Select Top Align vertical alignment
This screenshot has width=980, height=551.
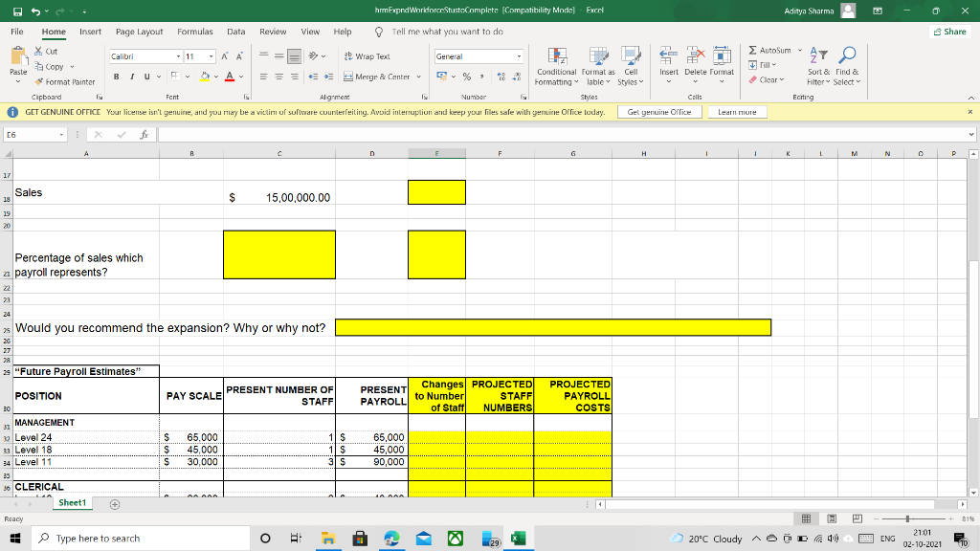tap(264, 56)
